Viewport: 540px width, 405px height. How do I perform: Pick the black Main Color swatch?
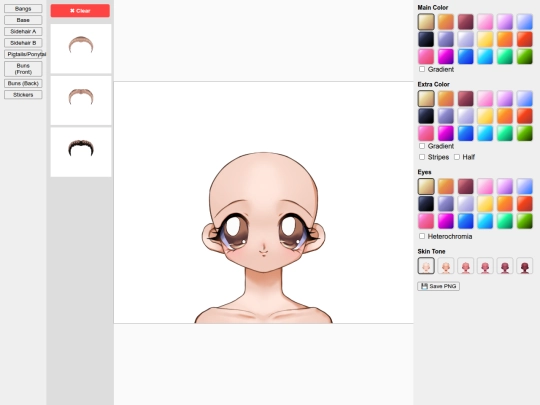(x=426, y=39)
